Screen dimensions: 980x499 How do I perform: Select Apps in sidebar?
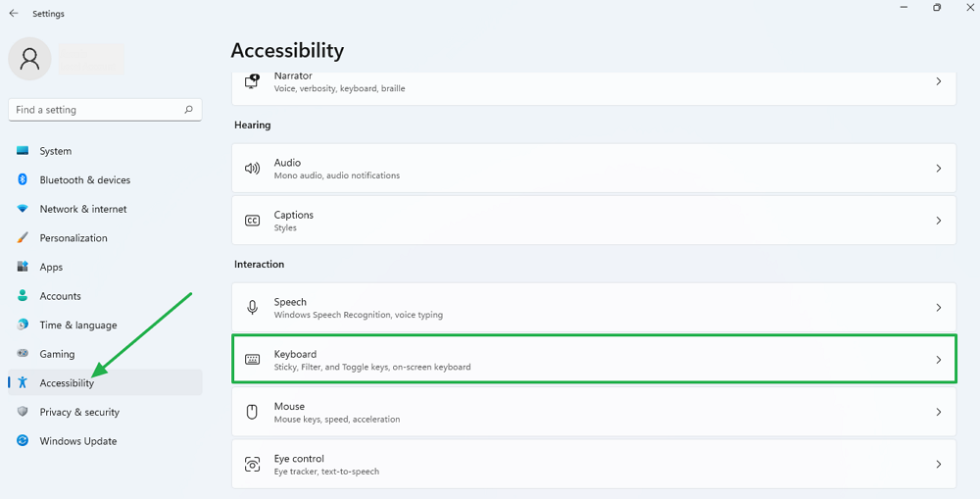coord(105,267)
